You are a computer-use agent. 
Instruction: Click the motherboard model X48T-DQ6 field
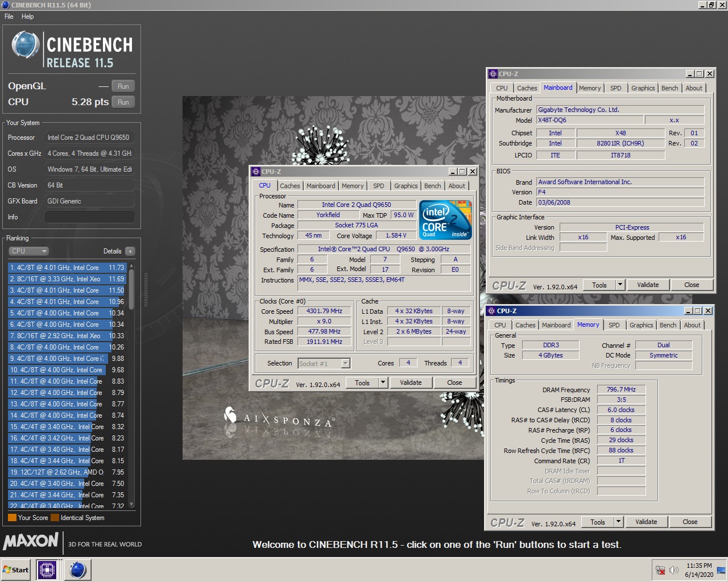(x=589, y=120)
